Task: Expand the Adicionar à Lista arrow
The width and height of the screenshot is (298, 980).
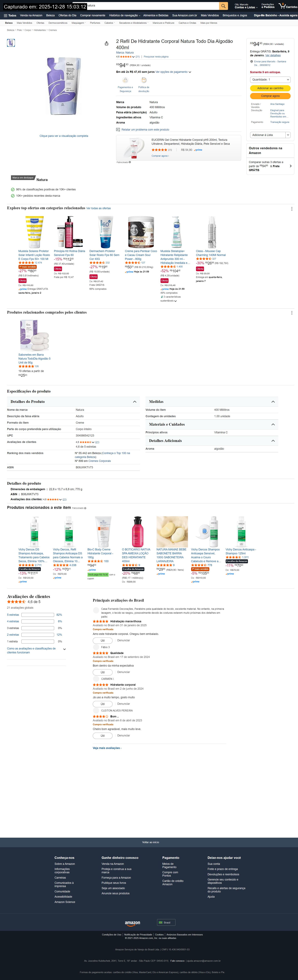Action: [288, 135]
